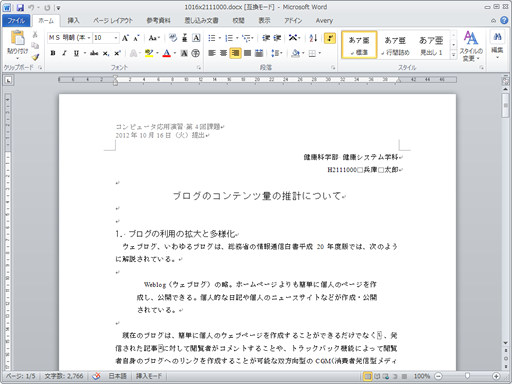Image resolution: width=512 pixels, height=384 pixels.
Task: Apply subscript formatting
Action: click(106, 53)
